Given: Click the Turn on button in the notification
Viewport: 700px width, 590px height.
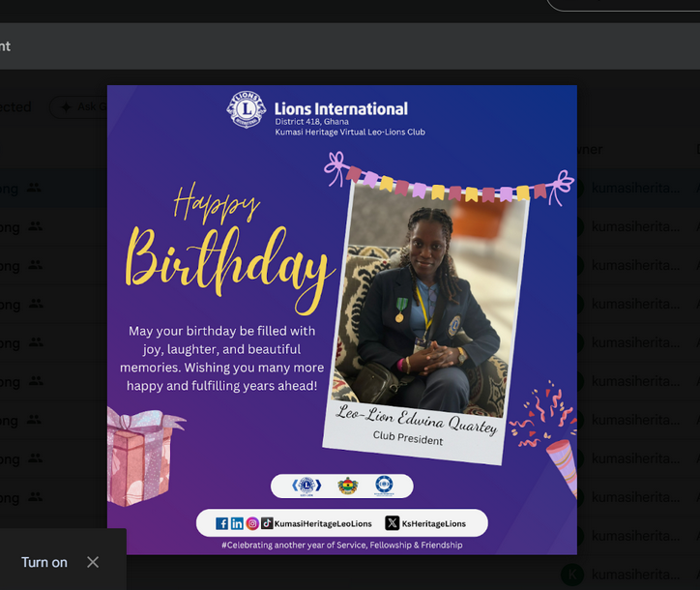Looking at the screenshot, I should [x=44, y=562].
